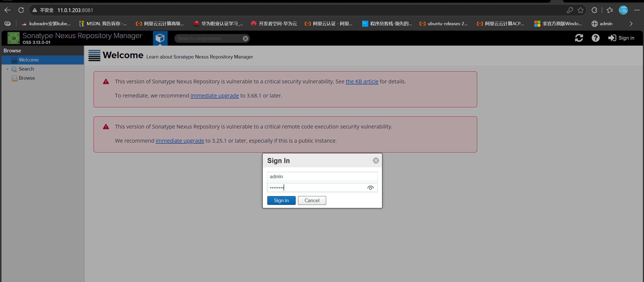Focus the admin username field
The image size is (644, 282).
pyautogui.click(x=322, y=176)
